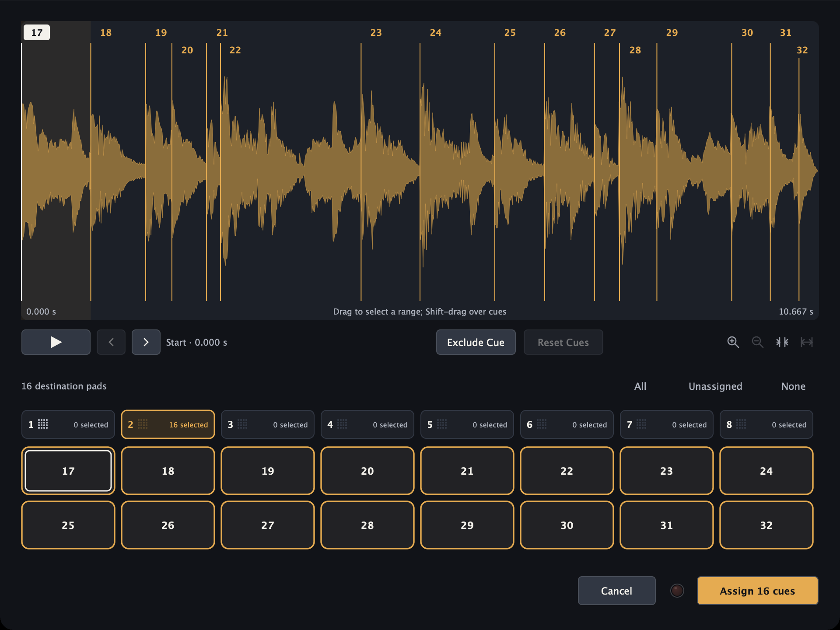Select cue marker 19 in waveform

point(161,32)
